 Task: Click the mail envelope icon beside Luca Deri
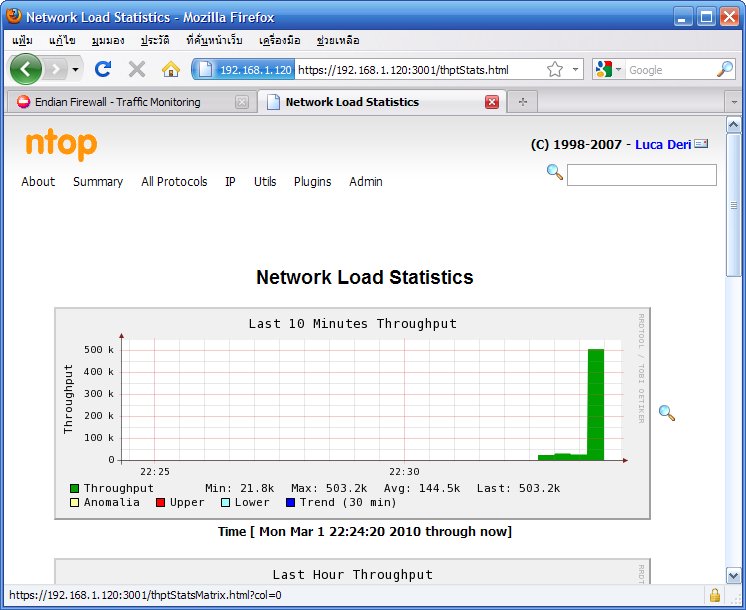[701, 144]
